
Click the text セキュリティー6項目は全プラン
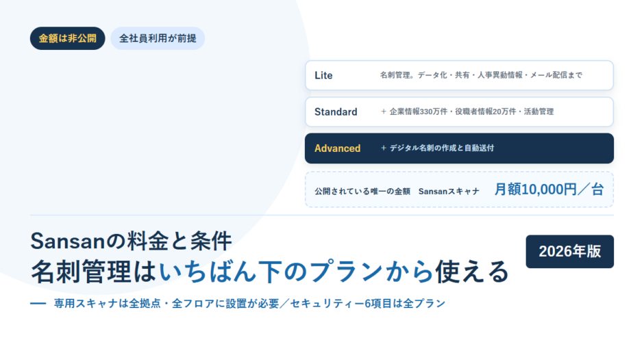pyautogui.click(x=368, y=304)
